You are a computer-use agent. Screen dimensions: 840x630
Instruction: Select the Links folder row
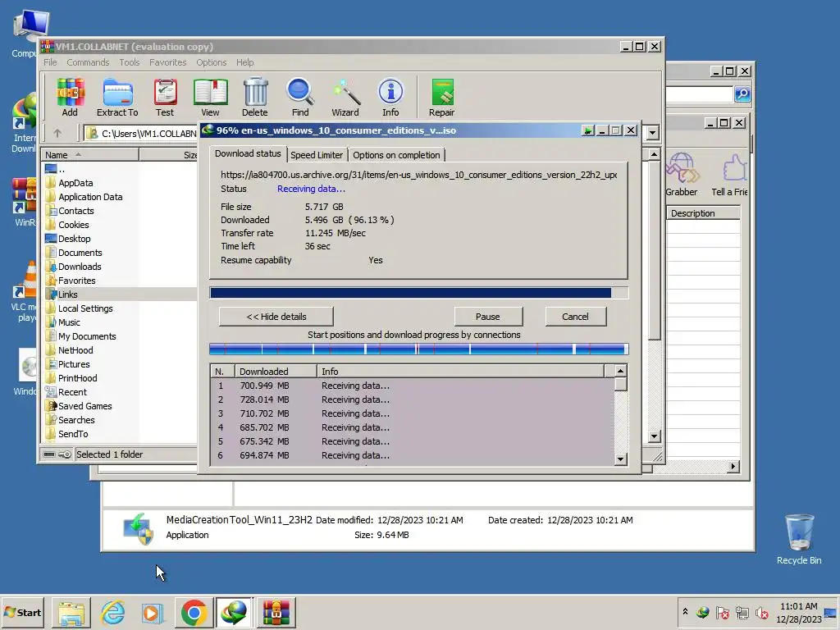click(x=121, y=294)
